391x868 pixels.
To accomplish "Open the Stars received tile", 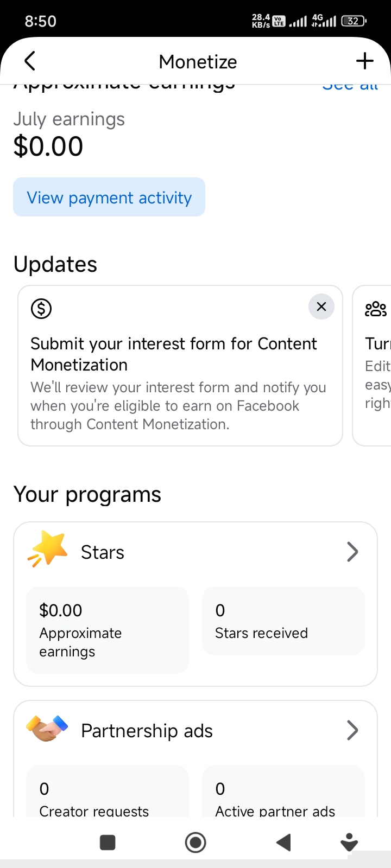I will tap(283, 621).
